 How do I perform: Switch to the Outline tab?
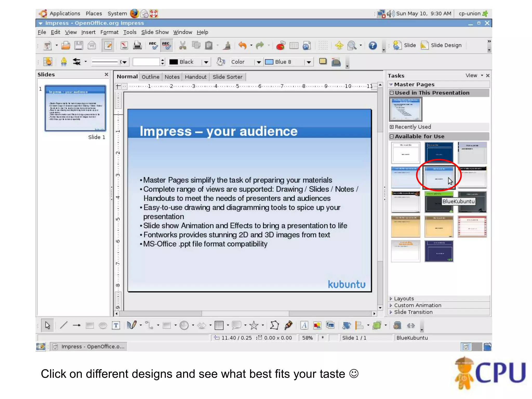click(x=150, y=77)
